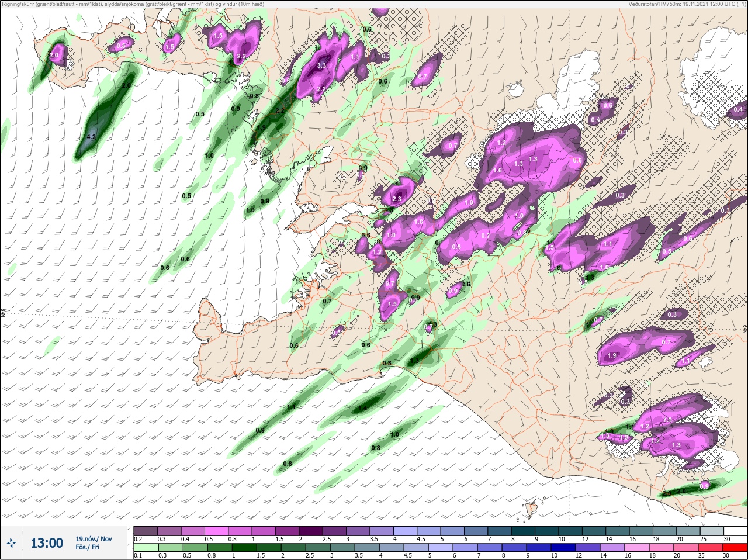Select the 2 dark purple swatch in upper legend row
The height and width of the screenshot is (560, 748).
pyautogui.click(x=311, y=530)
